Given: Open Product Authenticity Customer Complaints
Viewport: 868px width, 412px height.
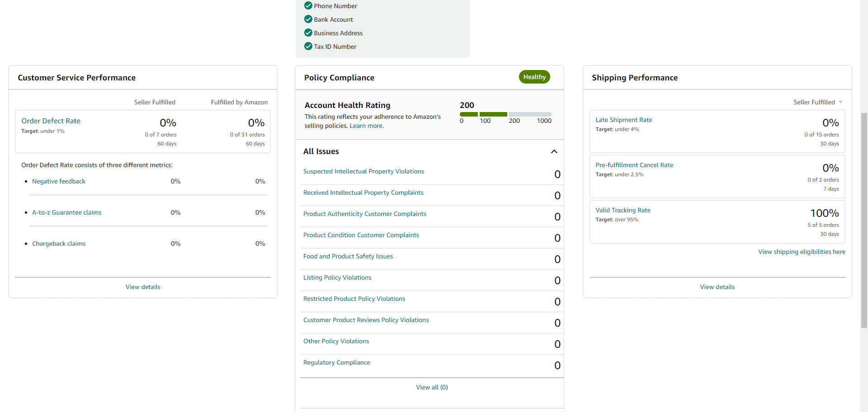Looking at the screenshot, I should pos(364,214).
